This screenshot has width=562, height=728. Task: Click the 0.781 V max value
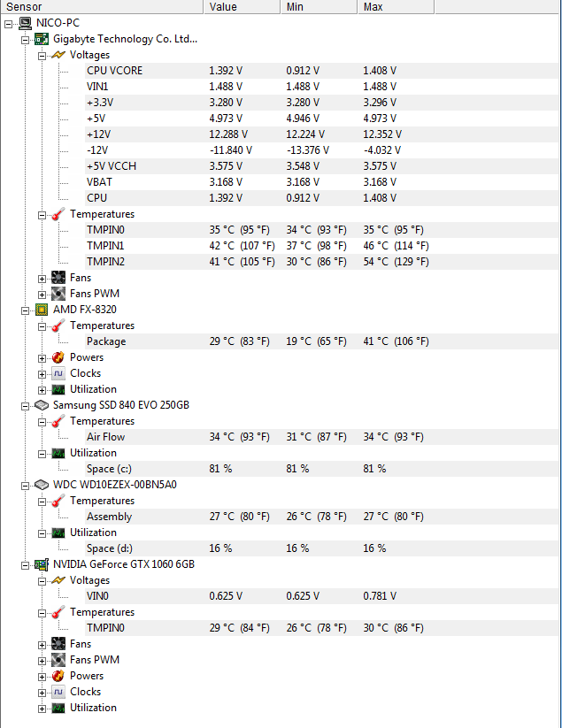click(380, 596)
